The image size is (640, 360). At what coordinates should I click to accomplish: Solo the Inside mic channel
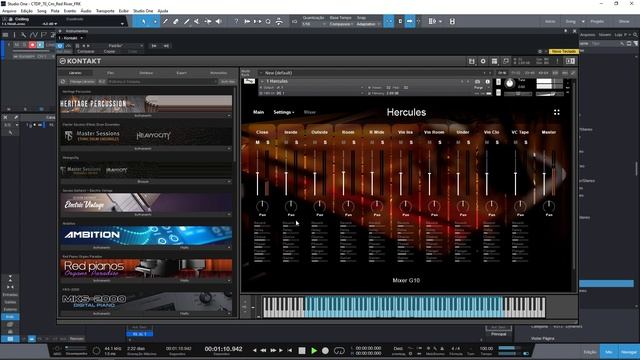[x=296, y=142]
